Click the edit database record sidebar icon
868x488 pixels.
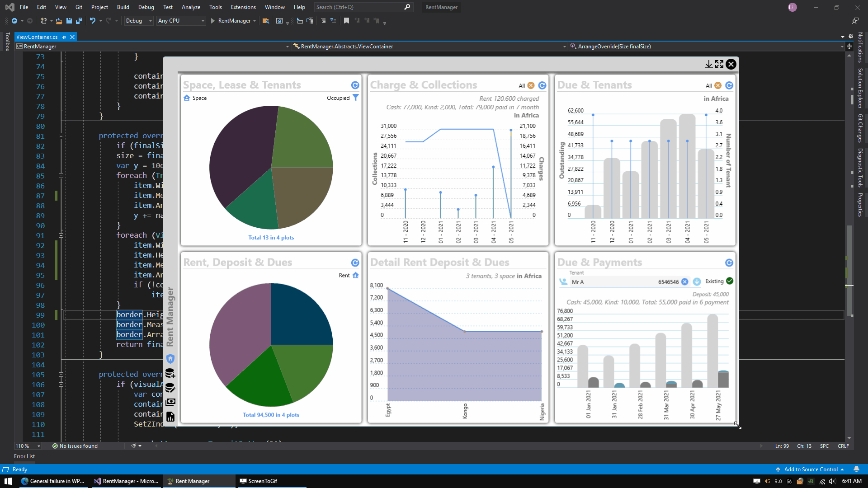point(170,388)
